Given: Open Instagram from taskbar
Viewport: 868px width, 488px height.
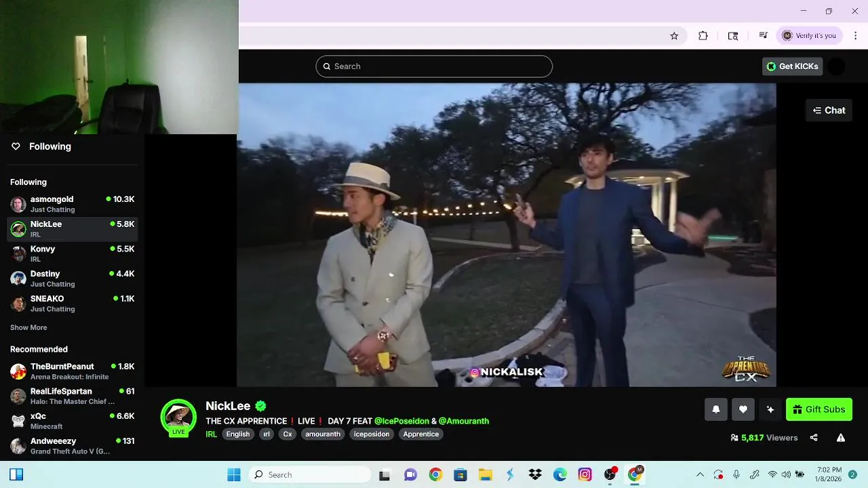Looking at the screenshot, I should coord(585,474).
